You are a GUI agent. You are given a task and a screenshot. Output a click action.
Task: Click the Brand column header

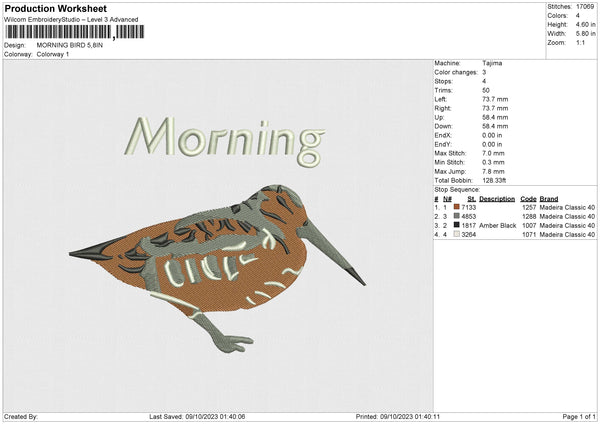[548, 198]
